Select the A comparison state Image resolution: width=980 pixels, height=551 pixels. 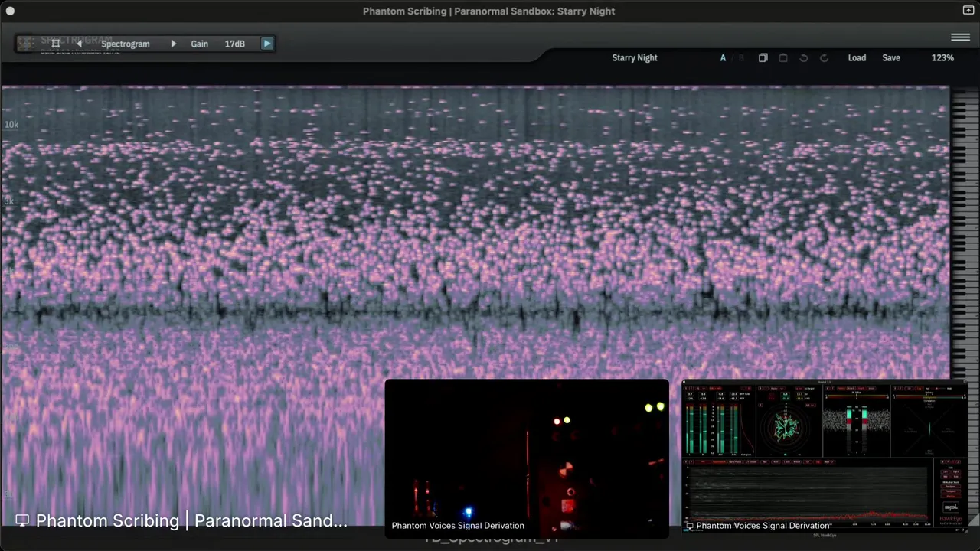[x=723, y=57]
